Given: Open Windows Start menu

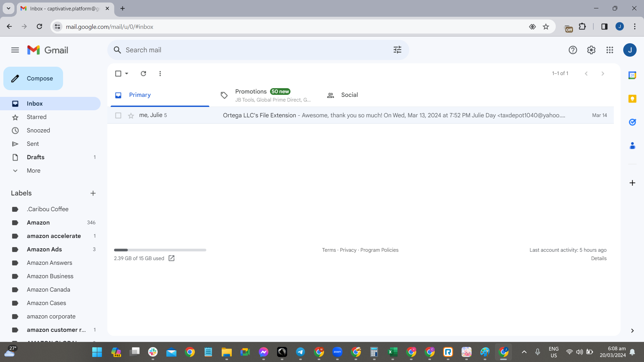Looking at the screenshot, I should tap(97, 352).
